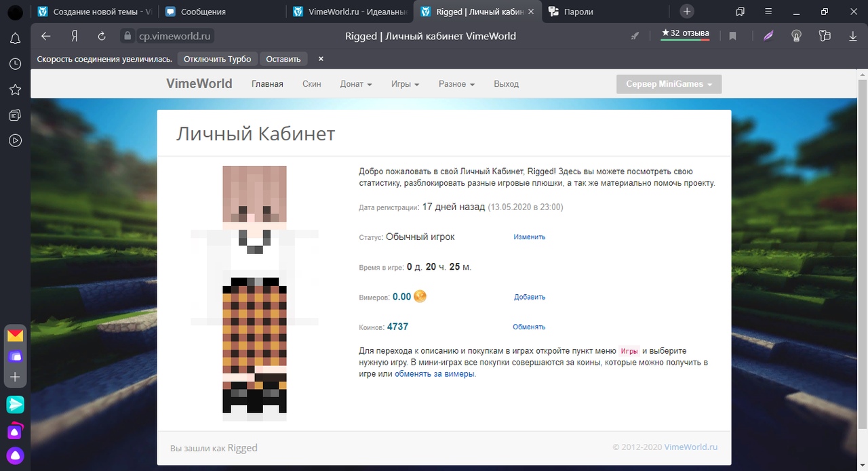
Task: Click the saved tabs icon near menu
Action: click(741, 12)
